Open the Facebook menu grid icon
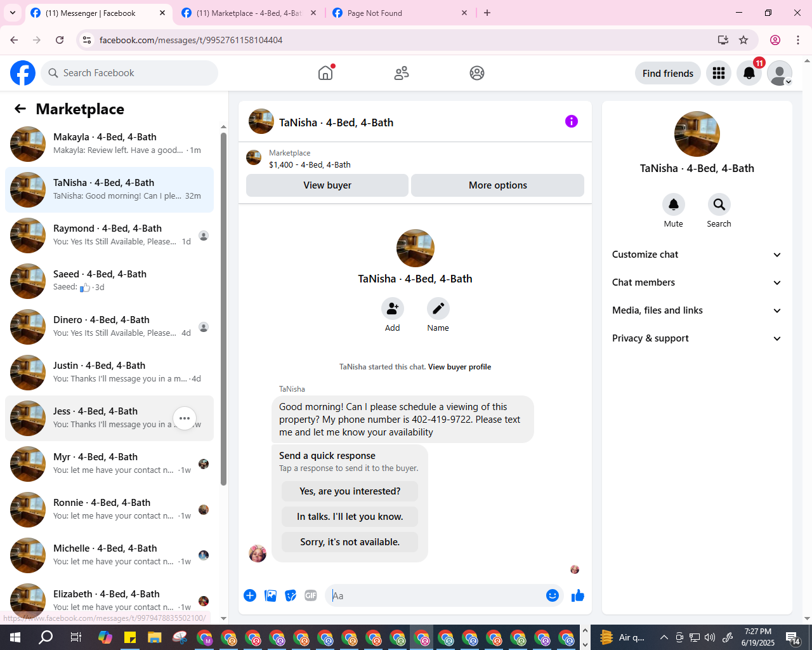 719,73
